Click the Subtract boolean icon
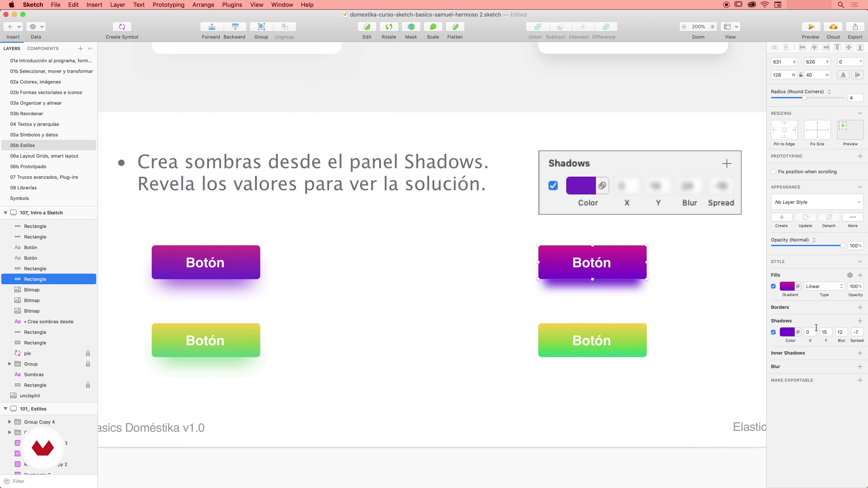Screen dimensions: 868x488 point(560,27)
